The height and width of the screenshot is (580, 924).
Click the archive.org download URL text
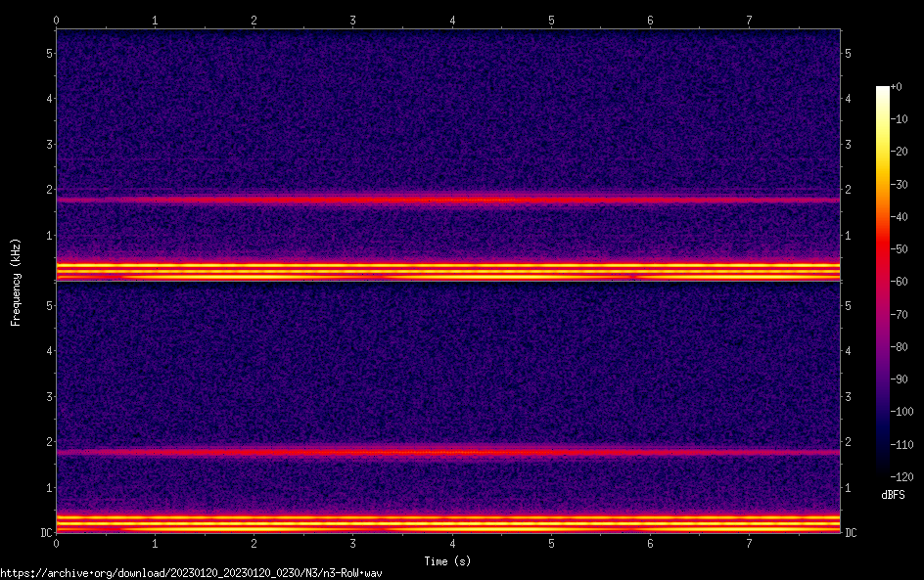[x=191, y=573]
